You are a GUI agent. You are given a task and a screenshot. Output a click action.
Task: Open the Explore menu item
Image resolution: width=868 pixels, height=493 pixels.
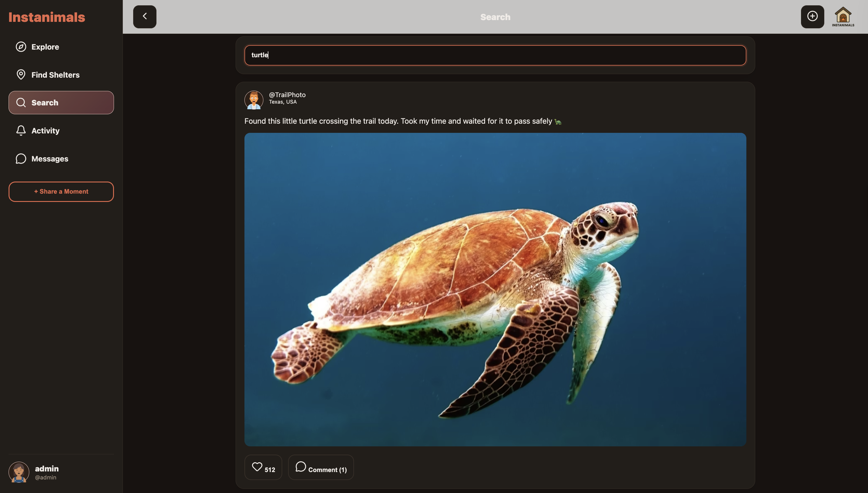[45, 47]
